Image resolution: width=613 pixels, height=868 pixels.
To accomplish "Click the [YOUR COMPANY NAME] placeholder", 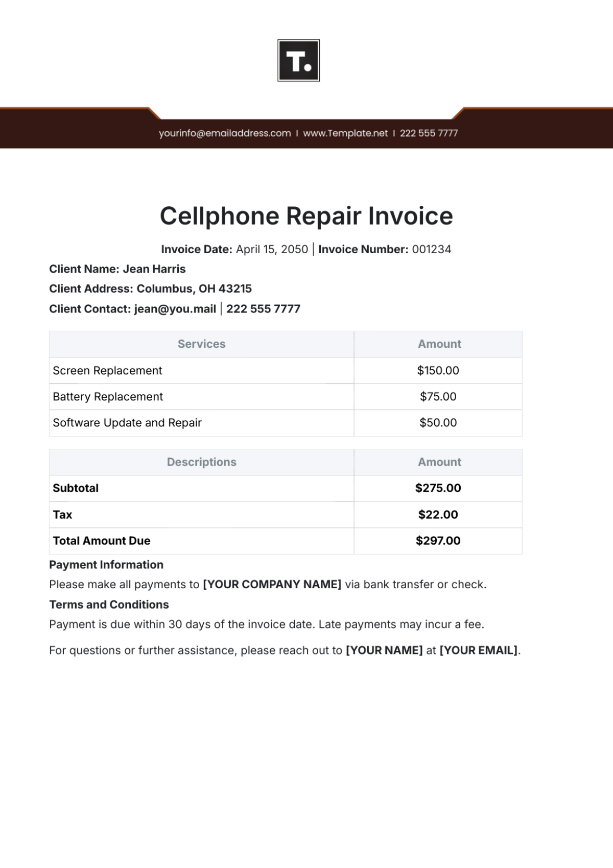I will [272, 585].
